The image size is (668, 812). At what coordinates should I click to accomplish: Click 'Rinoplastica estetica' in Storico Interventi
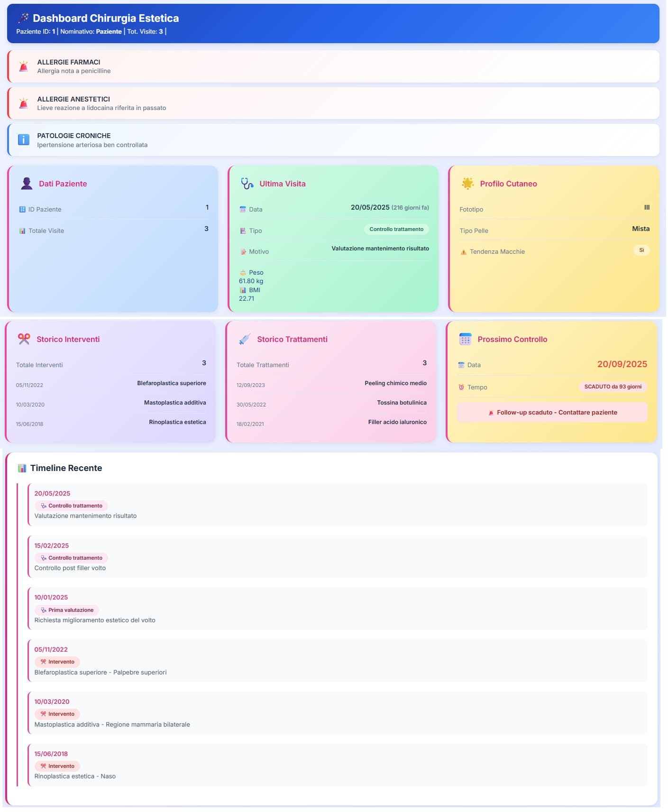[x=177, y=422]
